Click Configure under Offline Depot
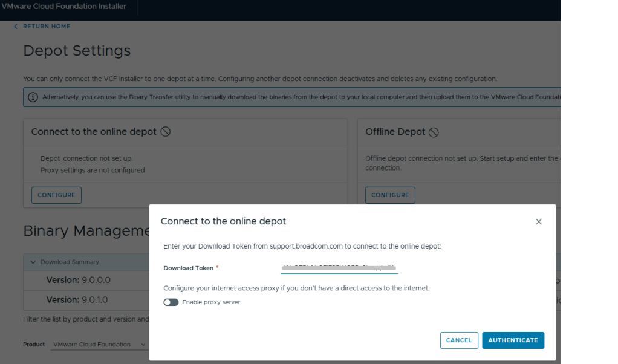Screen dimensions: 618x364 (390, 195)
